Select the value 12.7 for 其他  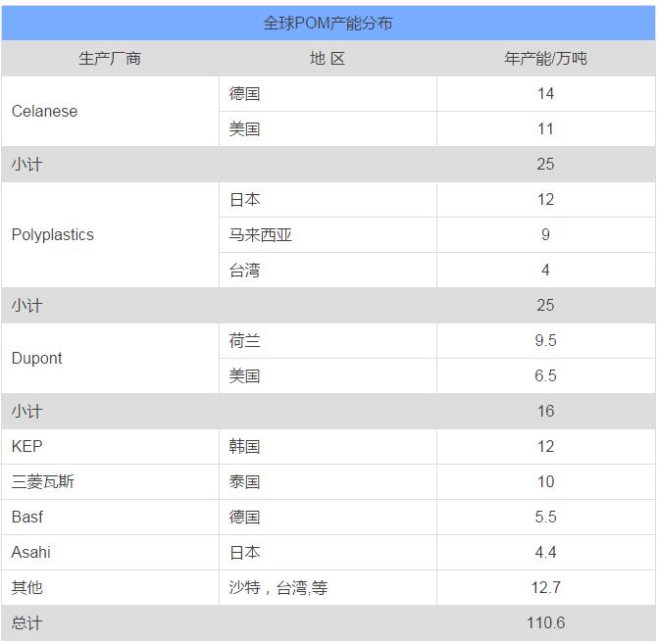coord(545,587)
